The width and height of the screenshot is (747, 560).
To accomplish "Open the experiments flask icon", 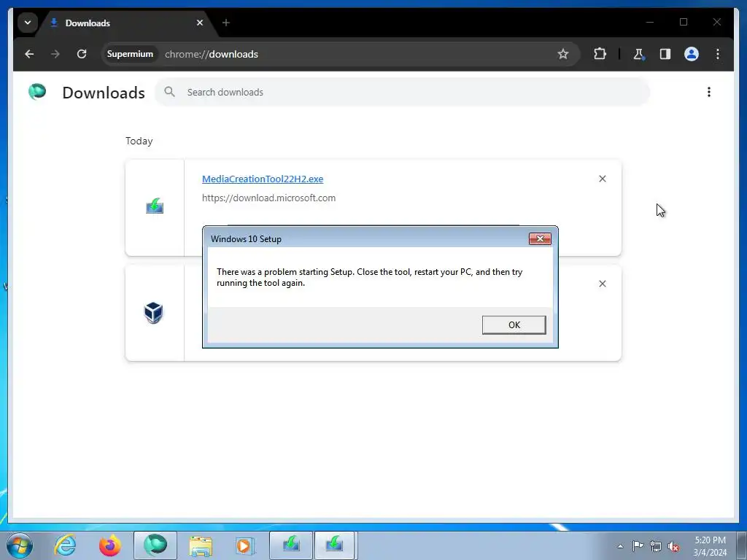I will click(x=638, y=54).
